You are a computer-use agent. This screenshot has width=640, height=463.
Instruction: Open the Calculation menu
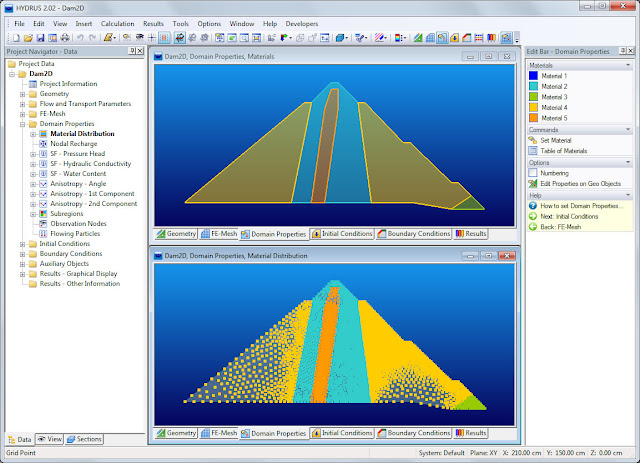pyautogui.click(x=117, y=24)
